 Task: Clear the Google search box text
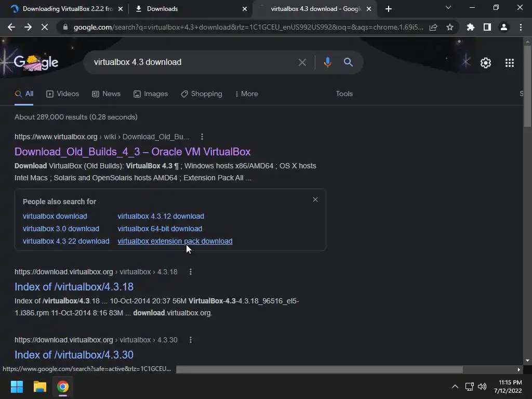pos(302,62)
